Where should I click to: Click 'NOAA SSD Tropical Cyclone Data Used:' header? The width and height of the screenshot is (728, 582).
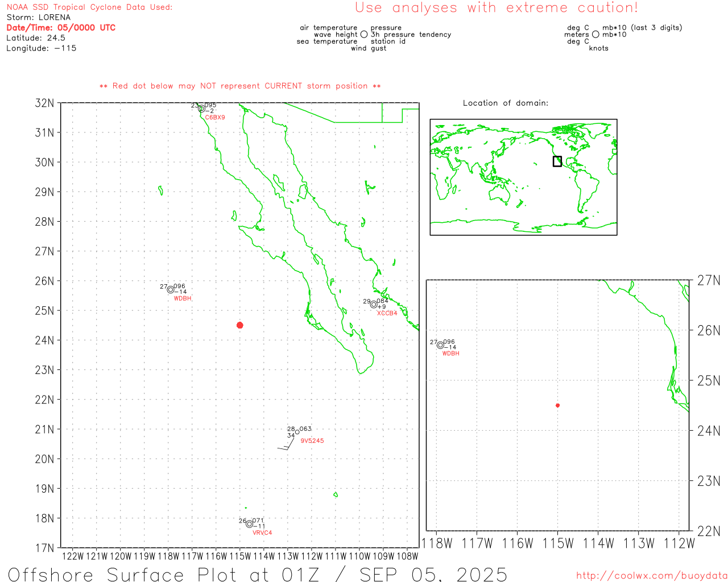click(x=89, y=7)
